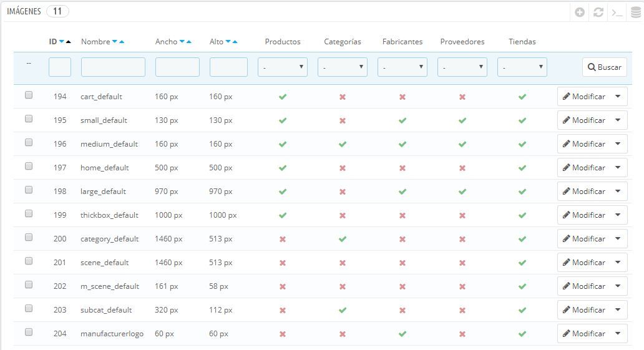Open the SQL query console icon
Image resolution: width=644 pixels, height=350 pixels.
(617, 12)
